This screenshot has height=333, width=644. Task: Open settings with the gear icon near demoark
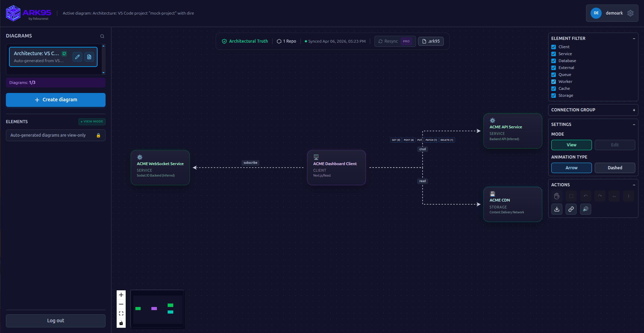[x=631, y=13]
